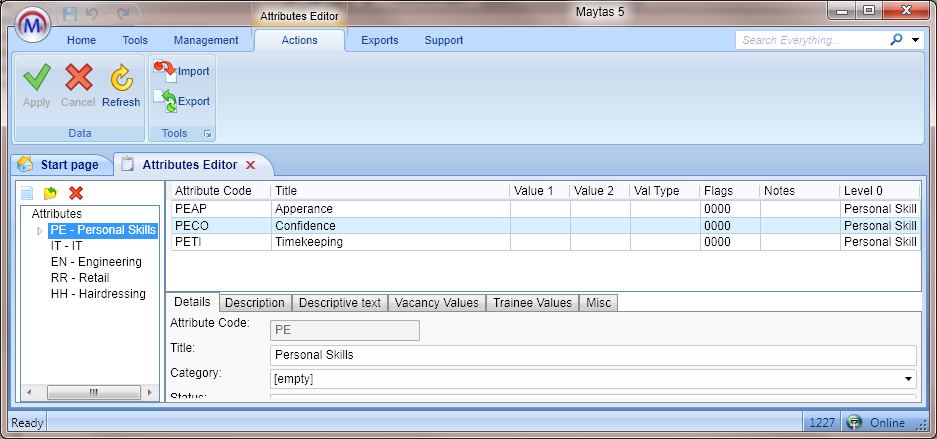This screenshot has height=439, width=937.
Task: Open the search options dropdown arrow
Action: point(916,41)
